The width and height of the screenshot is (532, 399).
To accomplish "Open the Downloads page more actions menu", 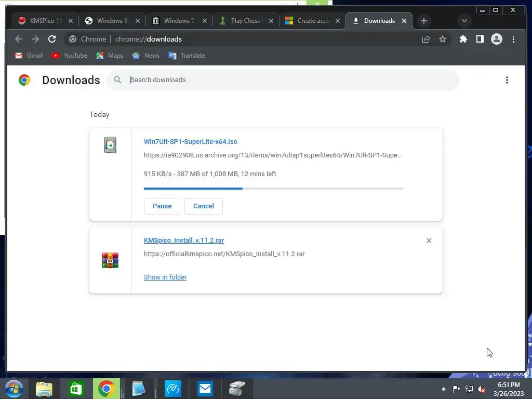I will pyautogui.click(x=507, y=79).
